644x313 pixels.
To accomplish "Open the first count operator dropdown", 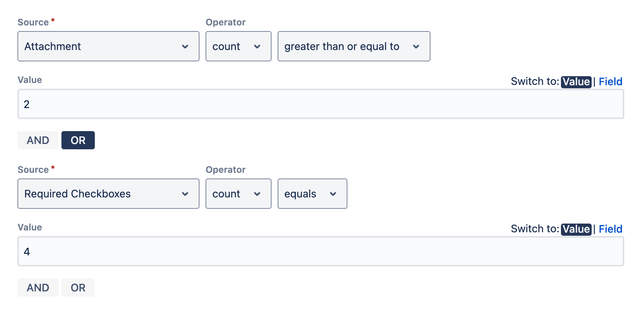I will pos(238,46).
